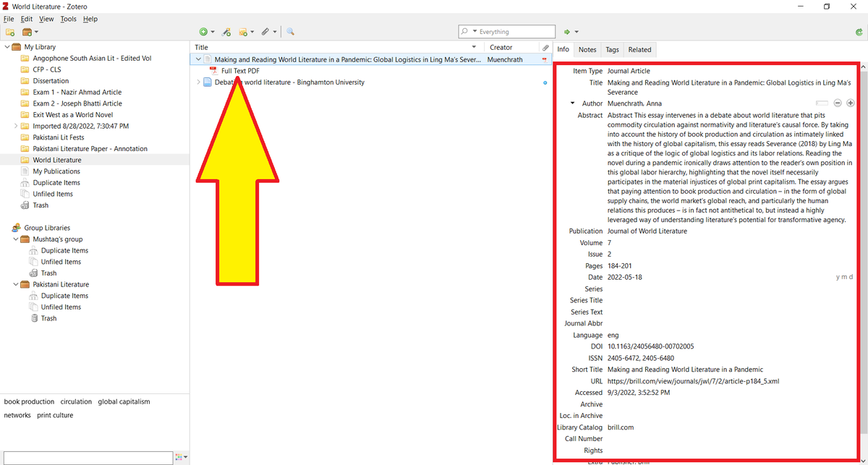Filter by 'networks' tag

tap(17, 415)
